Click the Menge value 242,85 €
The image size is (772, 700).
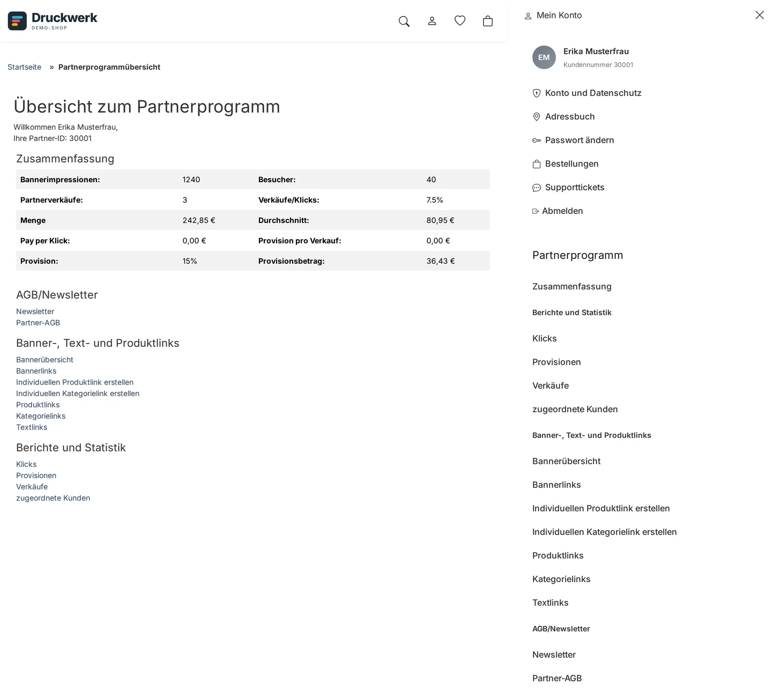pos(199,220)
